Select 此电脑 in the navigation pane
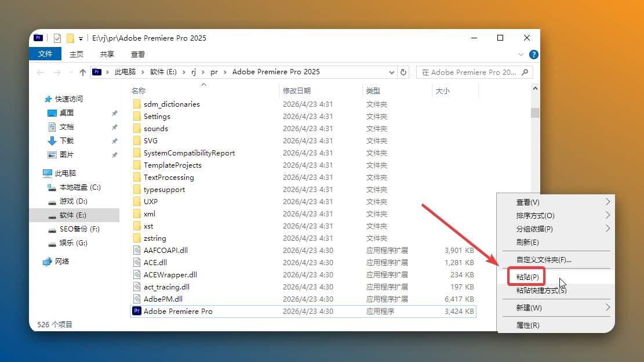This screenshot has width=644, height=362. click(66, 173)
